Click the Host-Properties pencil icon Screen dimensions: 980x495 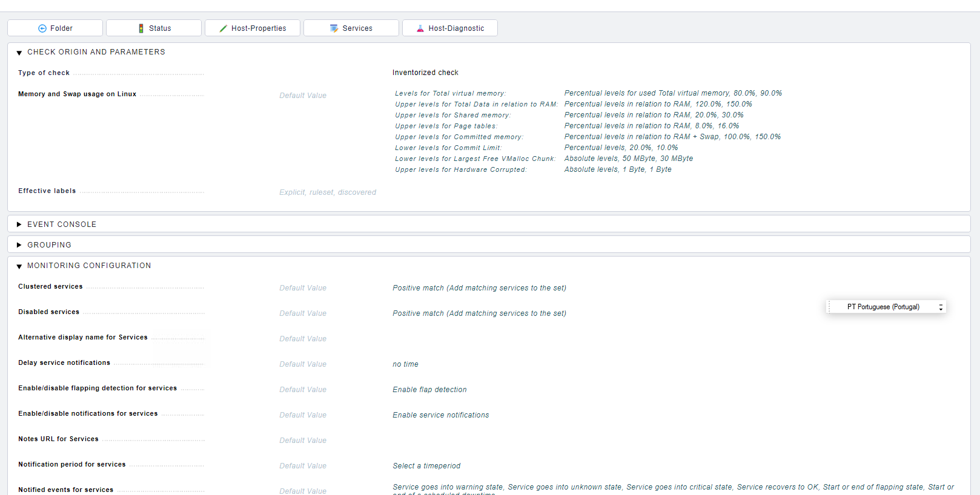[223, 28]
